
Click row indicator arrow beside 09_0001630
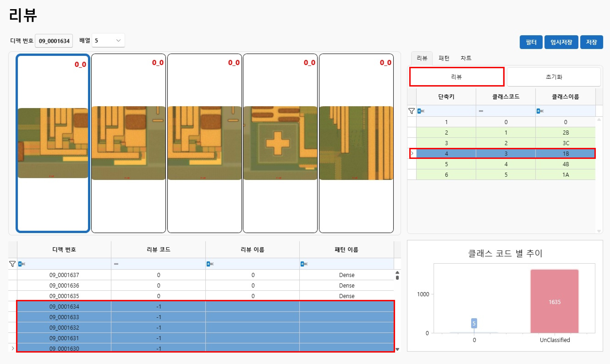(x=13, y=348)
